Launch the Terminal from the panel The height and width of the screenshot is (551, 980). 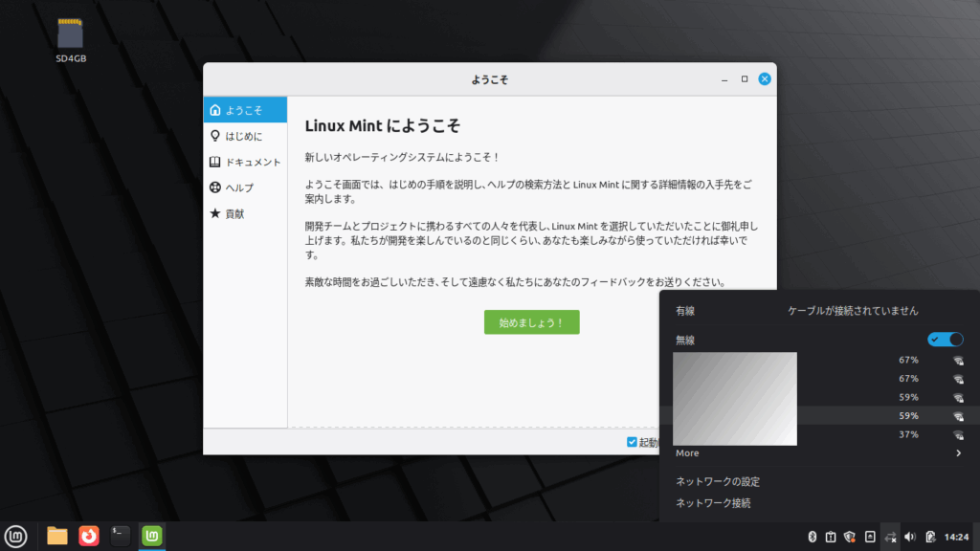pyautogui.click(x=120, y=536)
